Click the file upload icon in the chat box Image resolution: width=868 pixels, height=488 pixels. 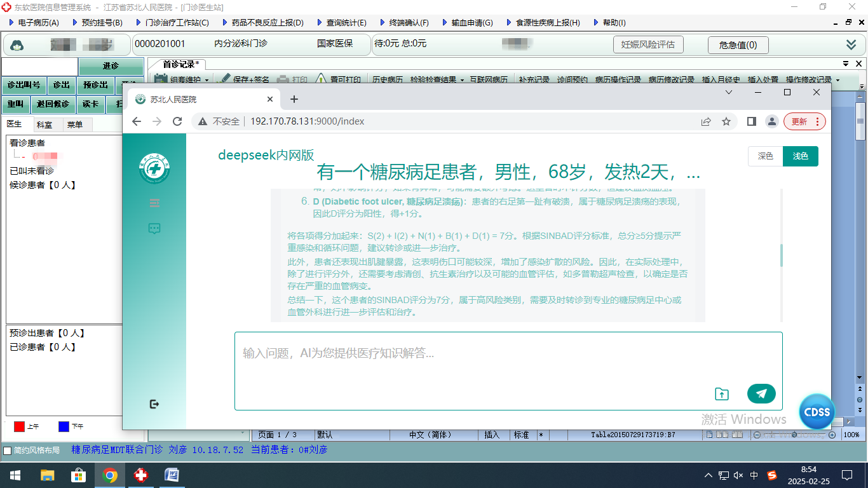pyautogui.click(x=722, y=393)
